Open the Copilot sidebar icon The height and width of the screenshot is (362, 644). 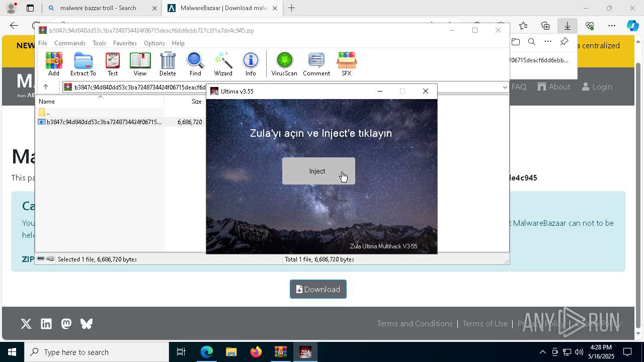pyautogui.click(x=632, y=26)
